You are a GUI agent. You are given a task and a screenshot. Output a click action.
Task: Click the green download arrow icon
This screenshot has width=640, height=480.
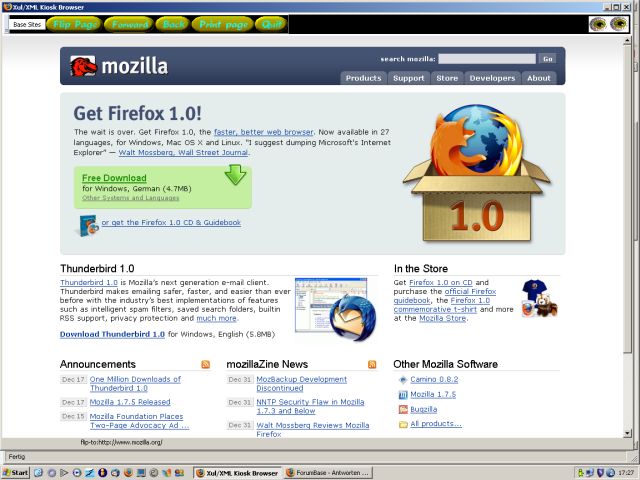coord(235,175)
